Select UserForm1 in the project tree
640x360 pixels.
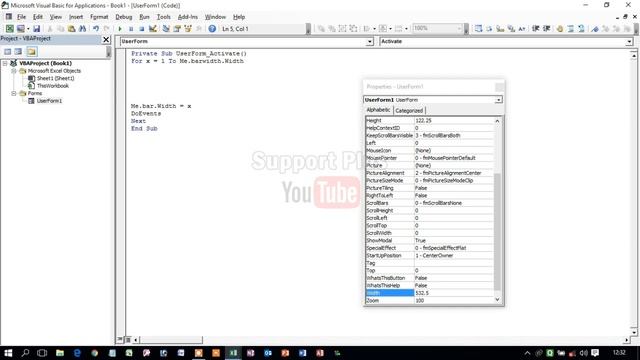point(49,101)
